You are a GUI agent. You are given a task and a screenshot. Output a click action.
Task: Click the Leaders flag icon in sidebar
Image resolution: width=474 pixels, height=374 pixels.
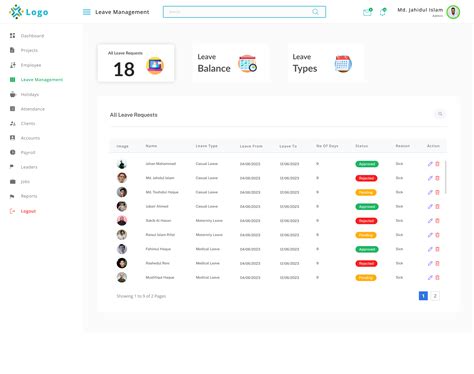click(12, 167)
